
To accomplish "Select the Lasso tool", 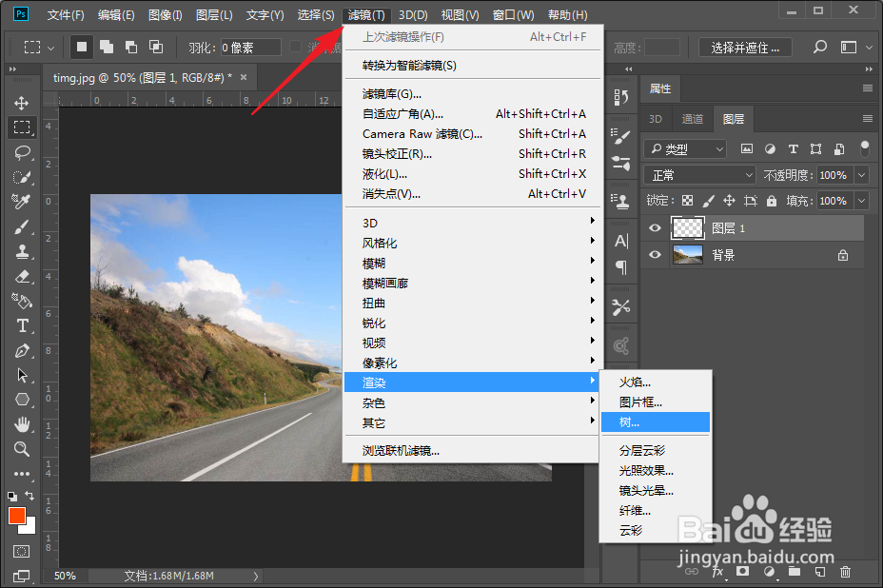I will (22, 152).
